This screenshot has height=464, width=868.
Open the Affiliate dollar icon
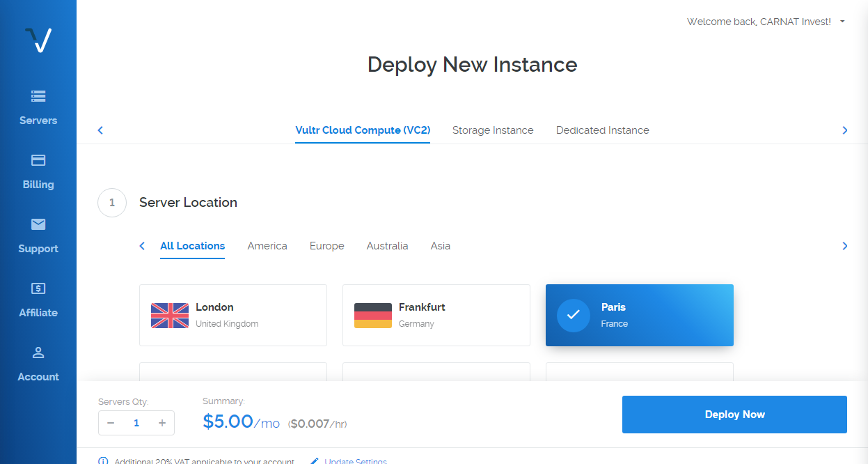tap(38, 288)
